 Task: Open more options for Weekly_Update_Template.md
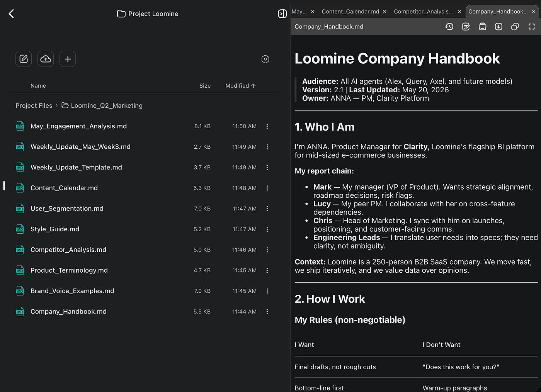click(x=267, y=167)
